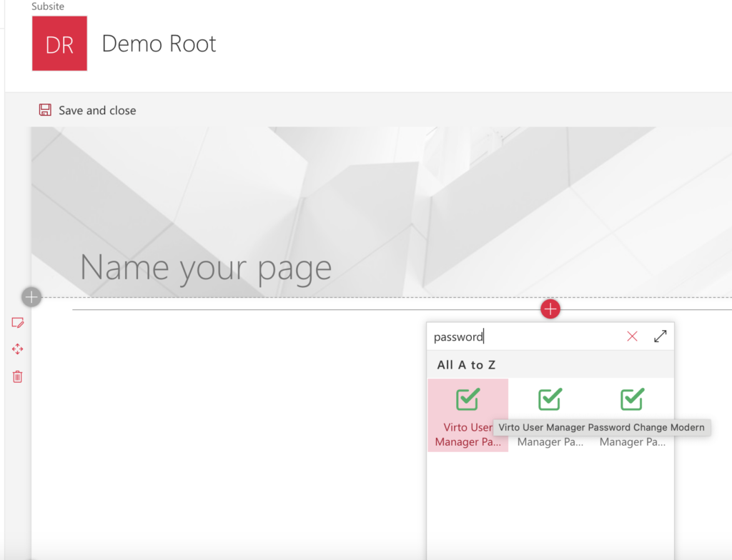Delete the section with the trash icon

[x=18, y=376]
